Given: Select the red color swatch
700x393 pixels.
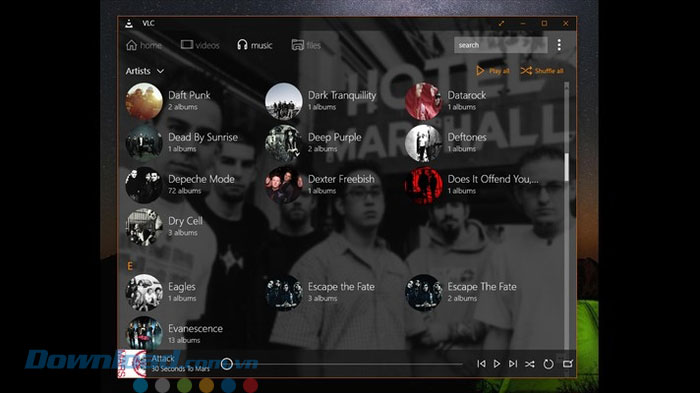Looking at the screenshot, I should 250,385.
